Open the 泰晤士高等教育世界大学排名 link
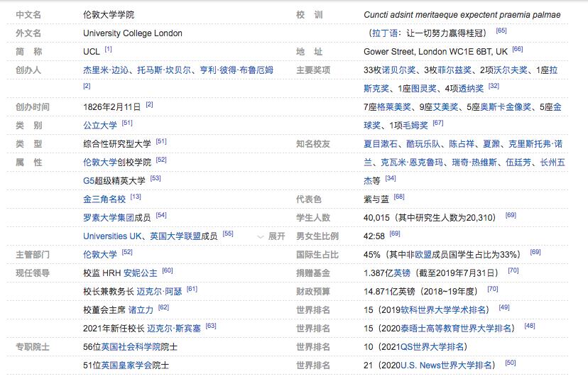This screenshot has height=379, width=588. [x=456, y=329]
